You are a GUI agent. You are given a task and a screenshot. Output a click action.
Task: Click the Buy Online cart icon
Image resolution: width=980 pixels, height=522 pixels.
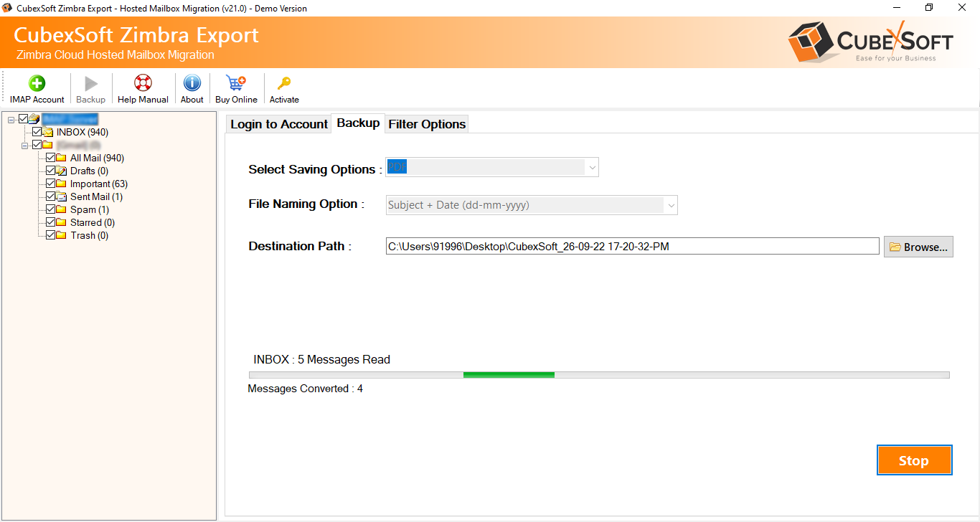click(x=235, y=83)
